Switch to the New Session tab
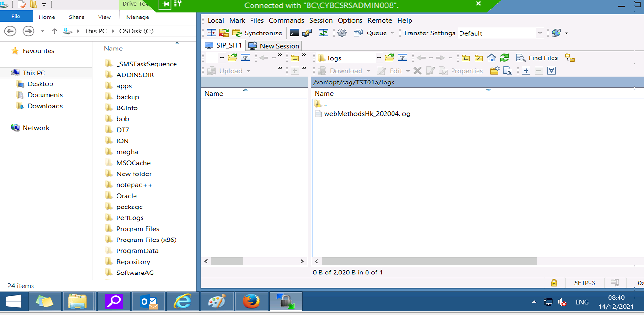Image resolution: width=644 pixels, height=315 pixels. pyautogui.click(x=274, y=46)
